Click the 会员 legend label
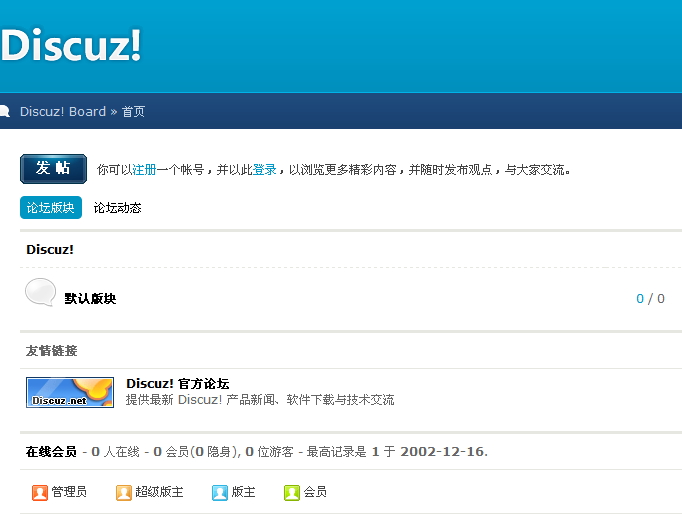Viewport: 682px width, 524px height. (315, 492)
